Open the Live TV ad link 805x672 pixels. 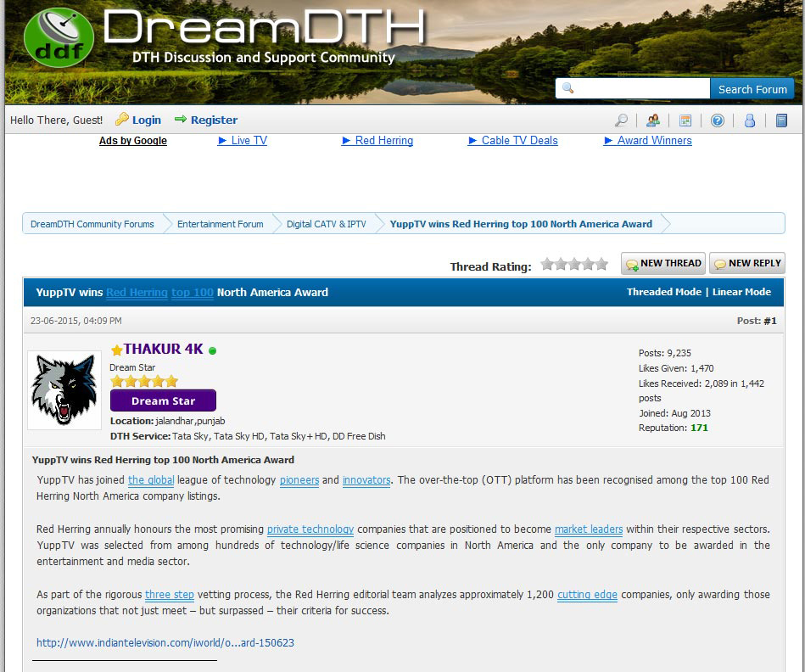pos(243,141)
